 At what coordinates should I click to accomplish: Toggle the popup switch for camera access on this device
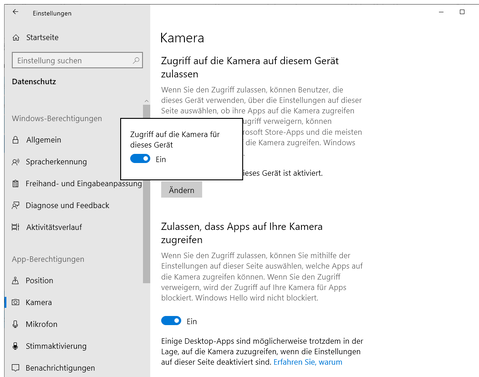pos(140,159)
